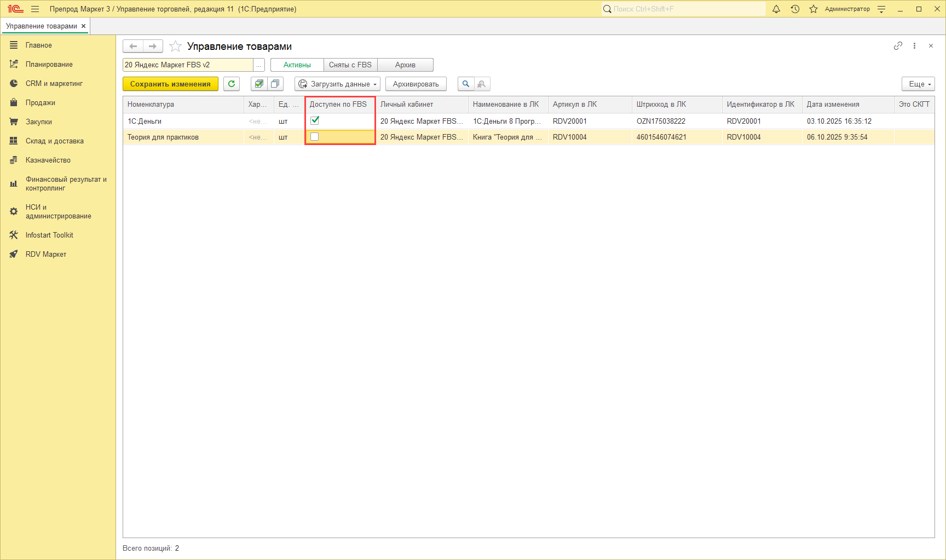Expand the Еще menu
This screenshot has height=560, width=946.
coord(918,84)
